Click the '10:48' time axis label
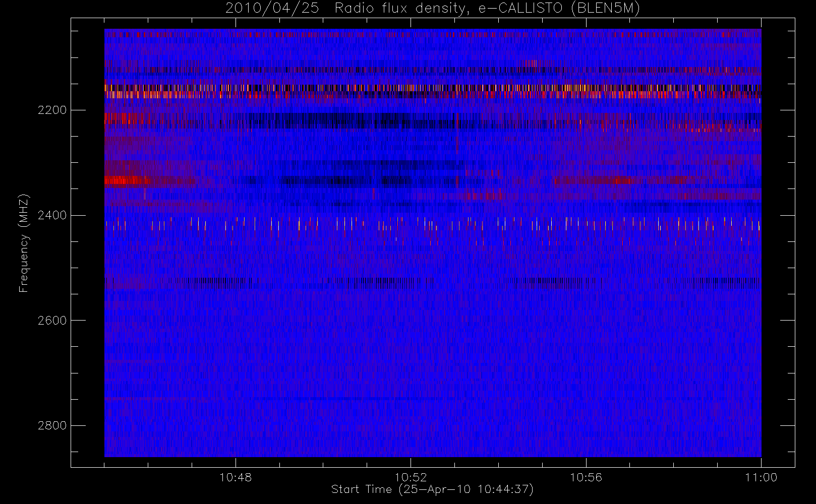This screenshot has width=816, height=504. [236, 477]
